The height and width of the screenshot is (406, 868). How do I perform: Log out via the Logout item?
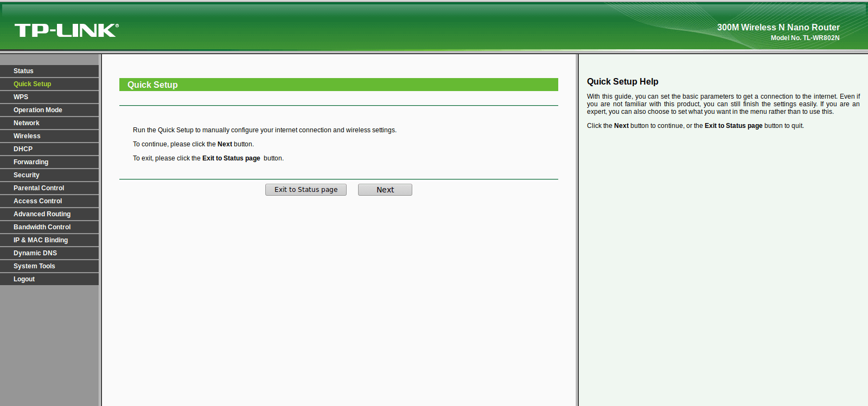[x=49, y=279]
